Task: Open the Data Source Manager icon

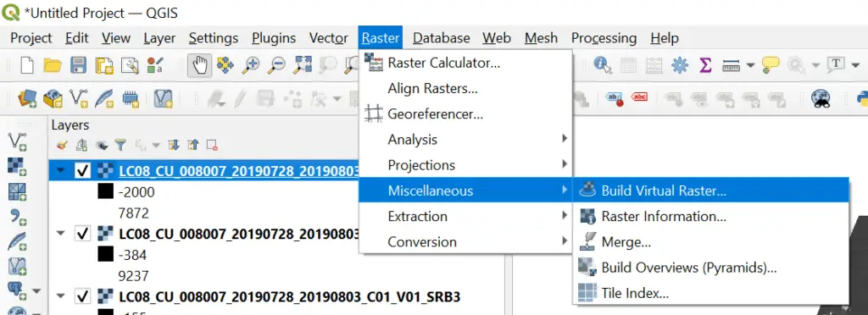Action: pos(27,99)
